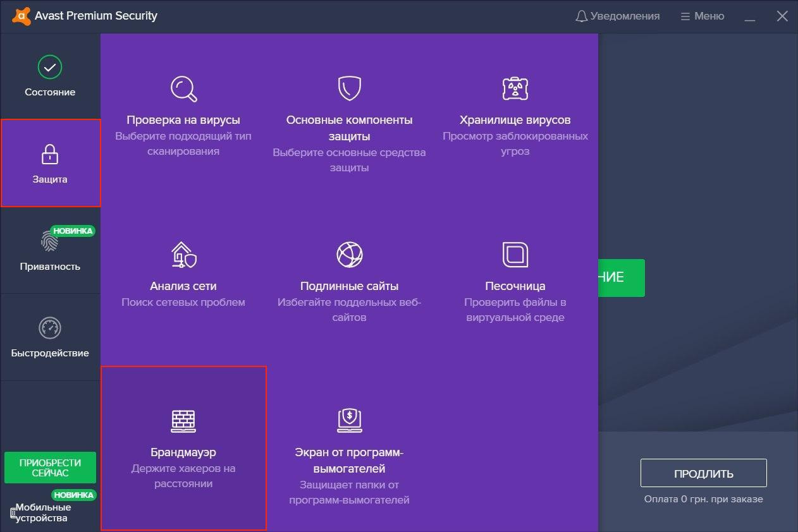Open the ransomware shield laptop icon

tap(349, 421)
